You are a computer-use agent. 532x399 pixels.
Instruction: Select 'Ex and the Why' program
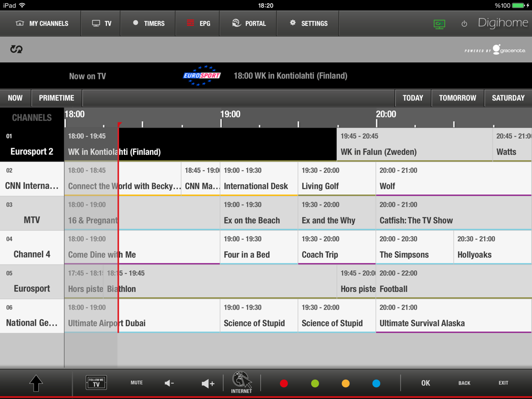coord(337,213)
